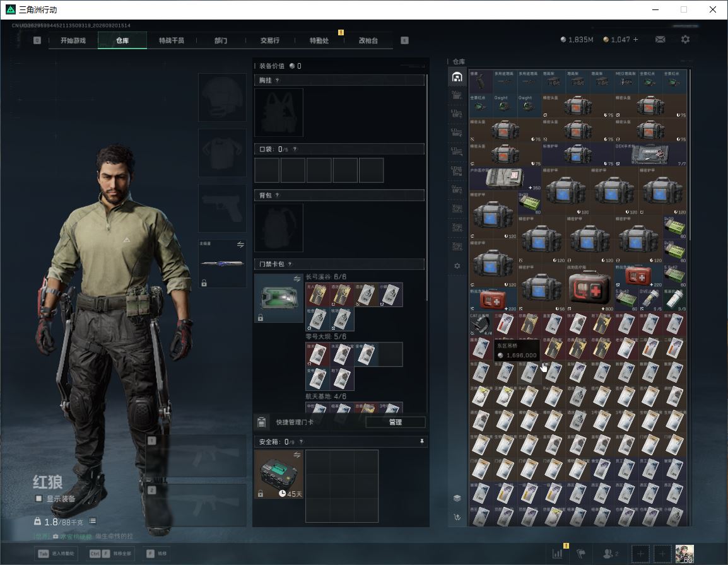The height and width of the screenshot is (565, 728).
Task: Select empty primary weapon slot 2
Action: (x=196, y=505)
